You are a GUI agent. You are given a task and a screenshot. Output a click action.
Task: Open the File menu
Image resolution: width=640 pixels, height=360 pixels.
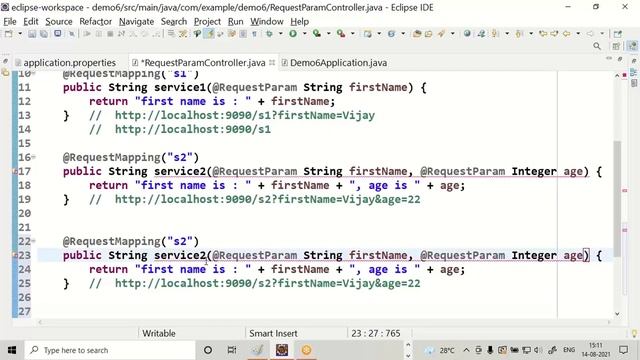pos(10,22)
